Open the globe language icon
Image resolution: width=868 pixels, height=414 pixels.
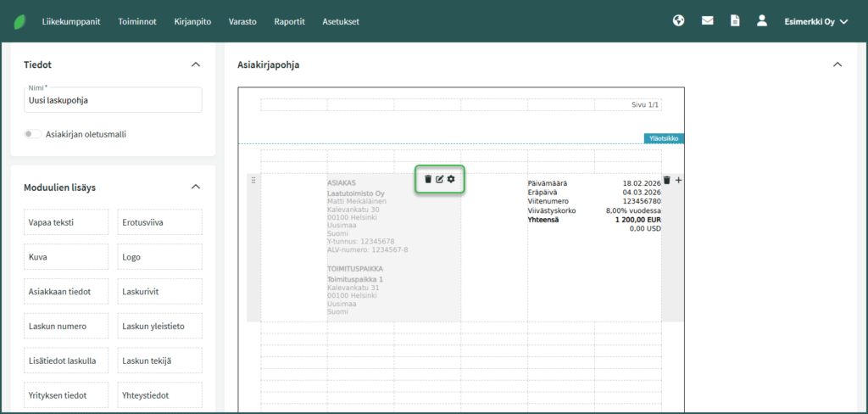point(678,21)
